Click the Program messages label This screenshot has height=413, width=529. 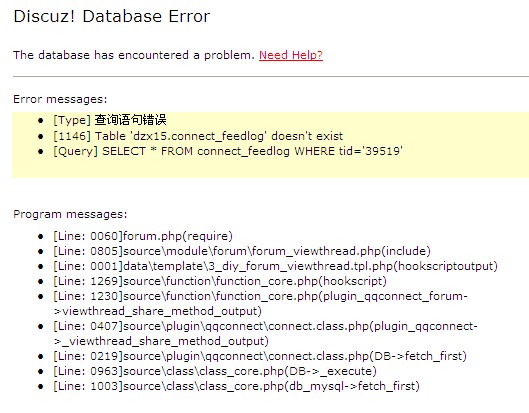(70, 214)
